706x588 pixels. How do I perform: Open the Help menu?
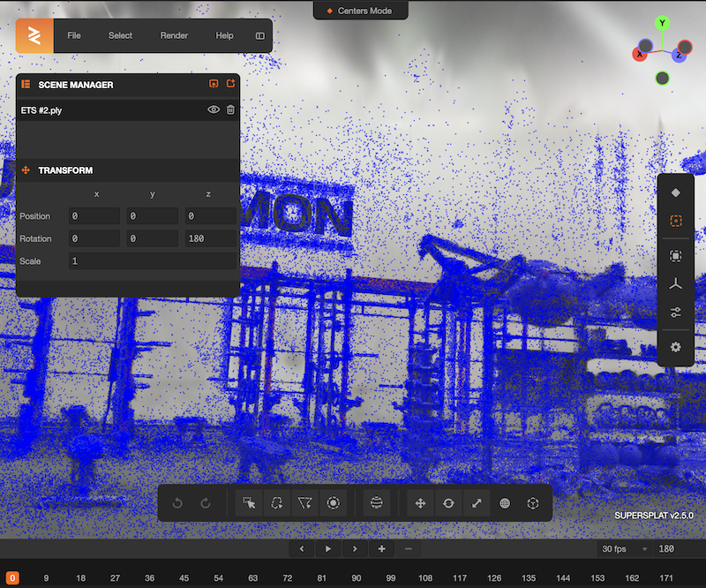(224, 35)
